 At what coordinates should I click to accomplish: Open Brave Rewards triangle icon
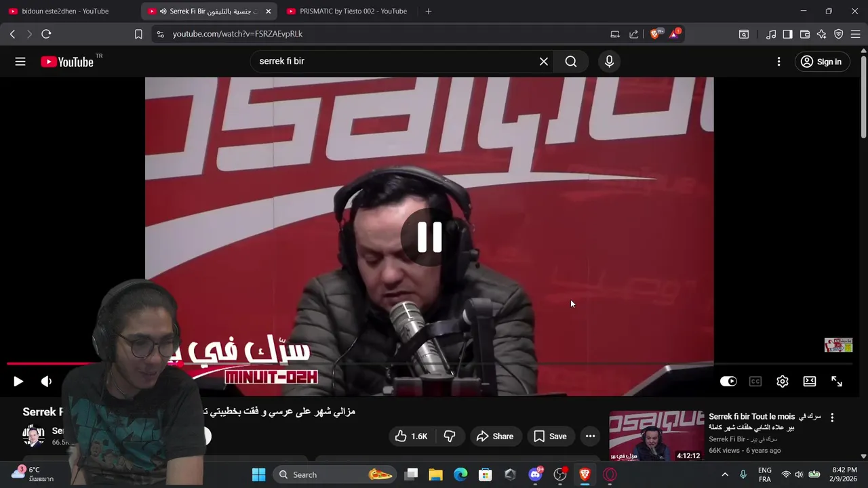tap(675, 34)
